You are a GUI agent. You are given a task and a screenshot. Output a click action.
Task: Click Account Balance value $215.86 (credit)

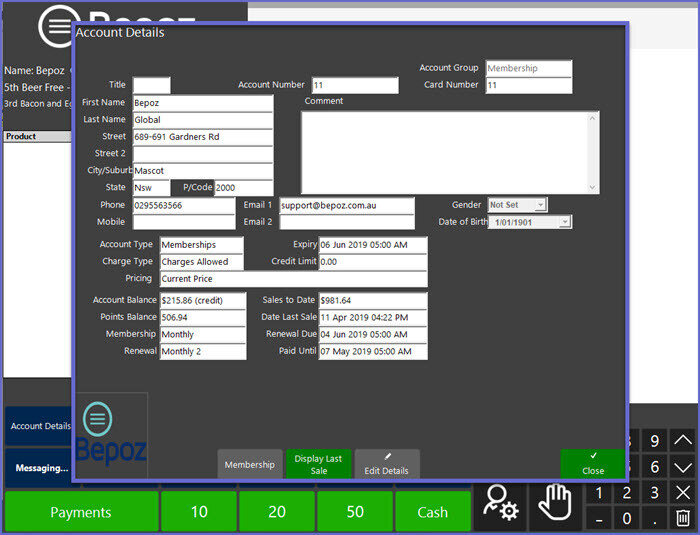coord(203,301)
